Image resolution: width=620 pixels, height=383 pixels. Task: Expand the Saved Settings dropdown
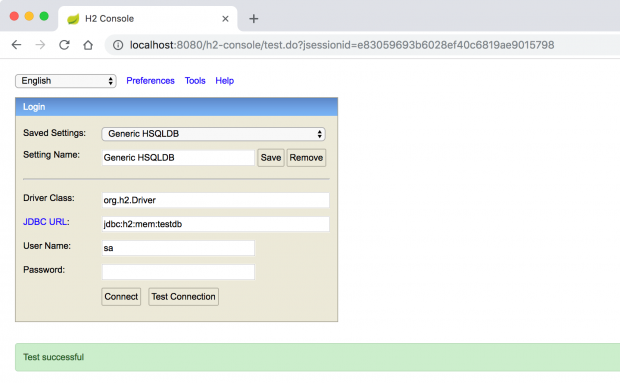(214, 134)
